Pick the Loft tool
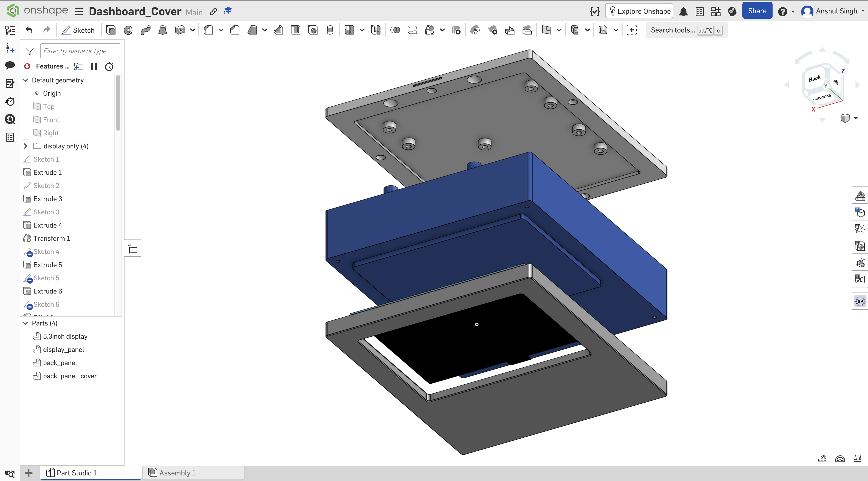This screenshot has height=481, width=868. tap(163, 30)
